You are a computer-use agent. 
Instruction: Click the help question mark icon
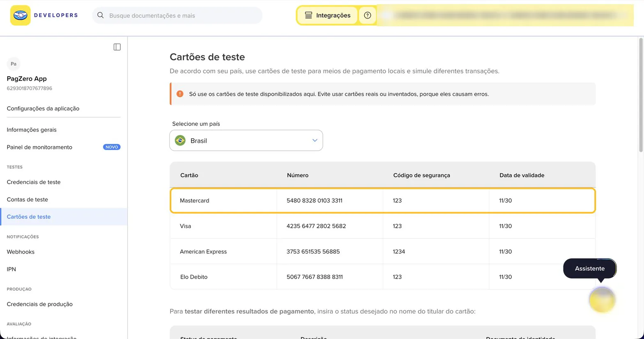[x=368, y=15]
